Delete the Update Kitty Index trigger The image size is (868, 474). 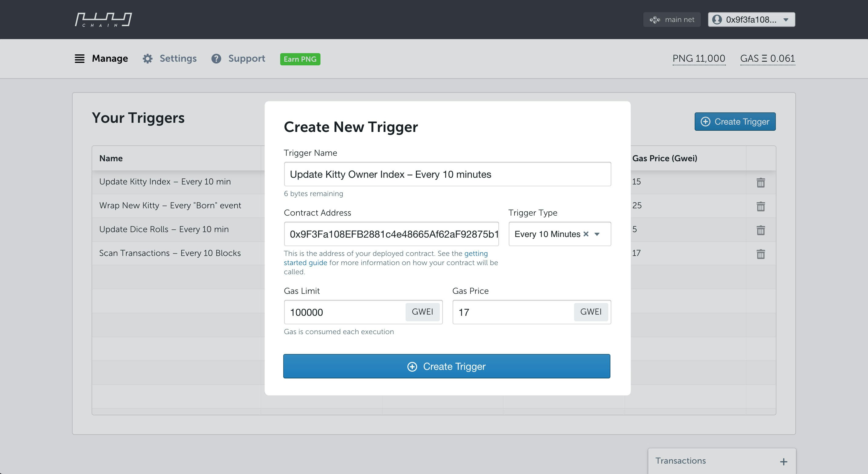(761, 182)
